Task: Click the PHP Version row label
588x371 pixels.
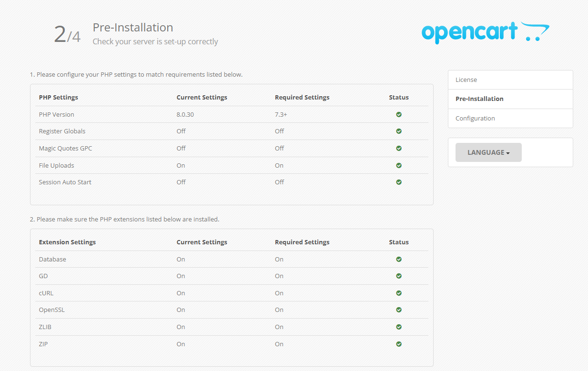Action: click(x=57, y=114)
